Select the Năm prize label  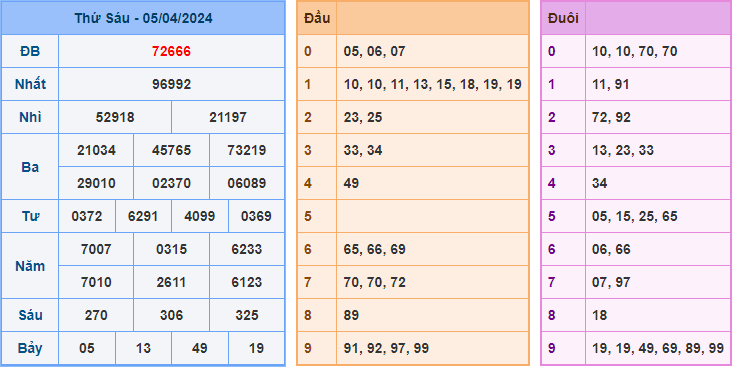[30, 266]
